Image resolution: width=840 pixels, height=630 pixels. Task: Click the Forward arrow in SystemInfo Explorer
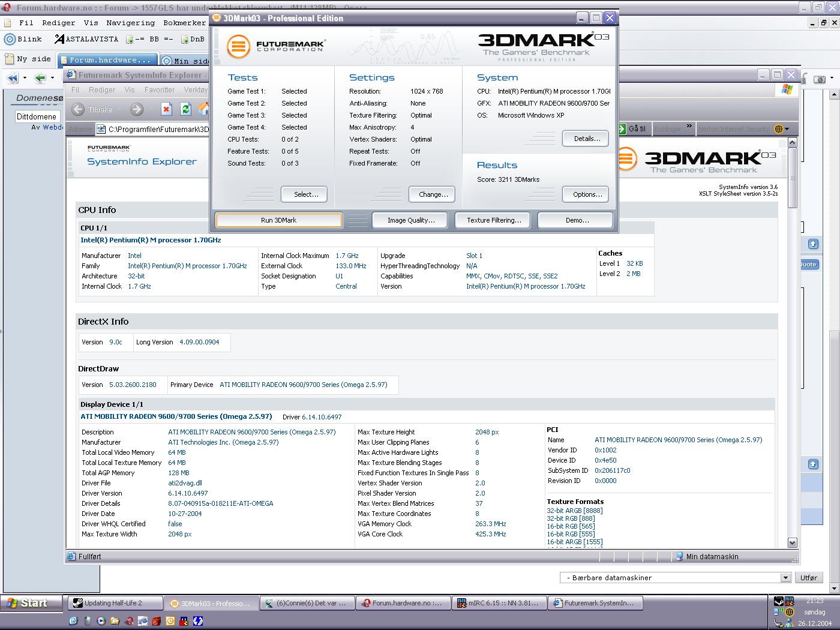pyautogui.click(x=137, y=109)
